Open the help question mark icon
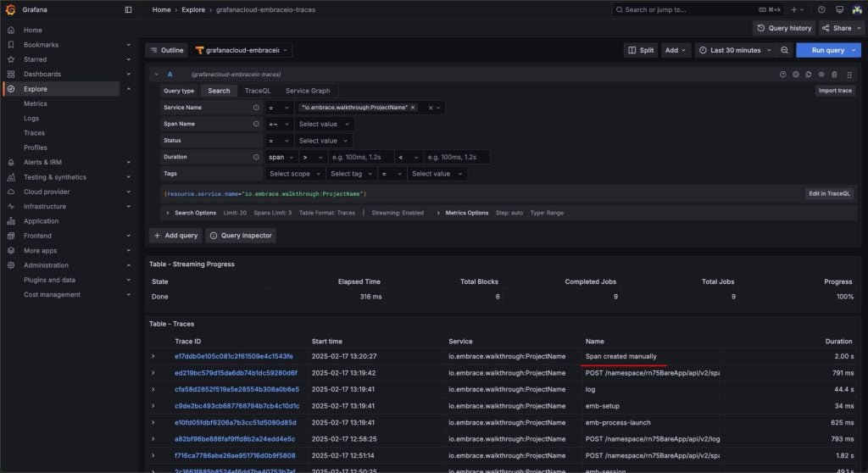The image size is (868, 473). pyautogui.click(x=821, y=10)
